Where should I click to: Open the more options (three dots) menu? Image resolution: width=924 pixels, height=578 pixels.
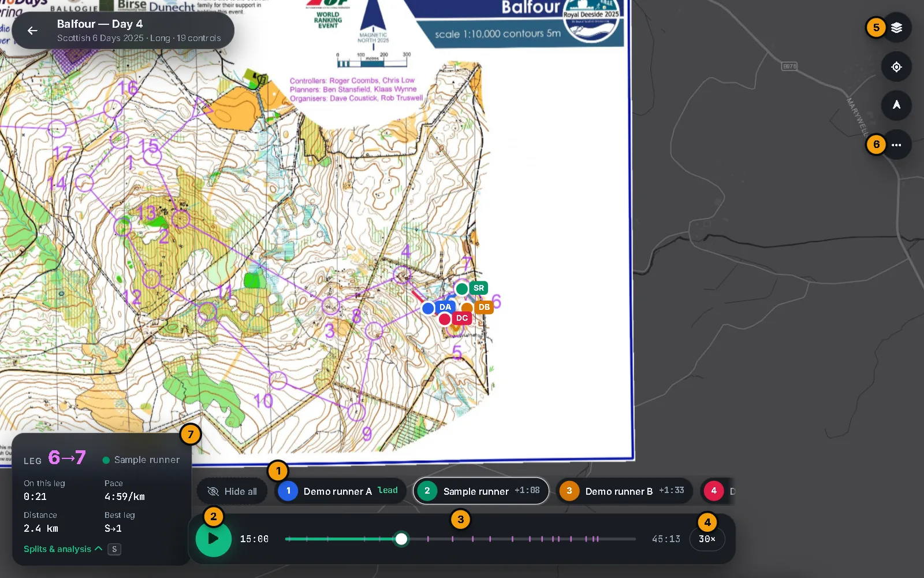(896, 144)
